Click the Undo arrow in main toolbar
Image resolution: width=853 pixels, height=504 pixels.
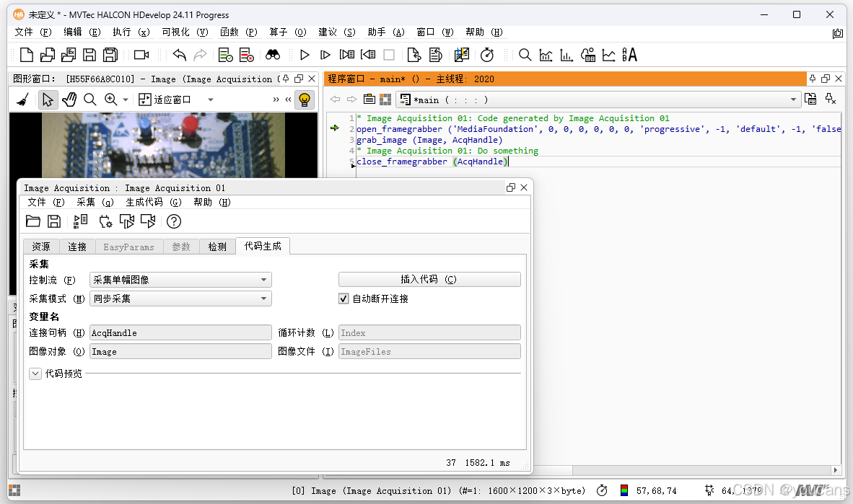tap(180, 55)
